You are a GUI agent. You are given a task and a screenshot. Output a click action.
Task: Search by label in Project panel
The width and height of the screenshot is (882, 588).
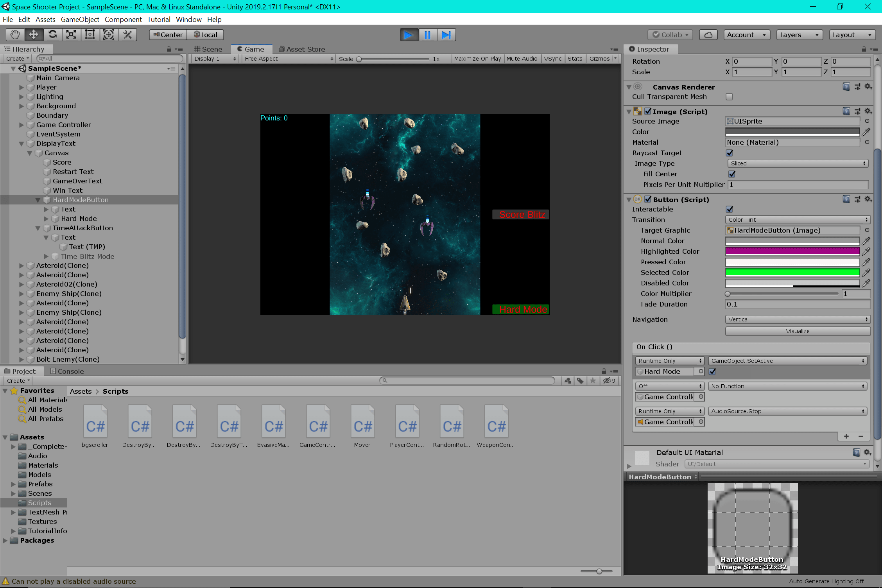580,381
